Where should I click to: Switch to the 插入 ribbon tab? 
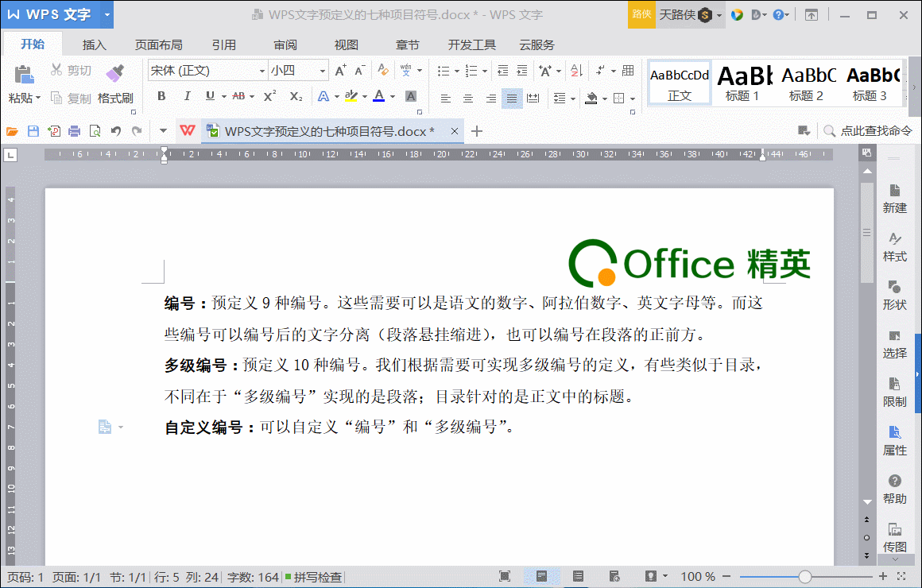[x=94, y=44]
